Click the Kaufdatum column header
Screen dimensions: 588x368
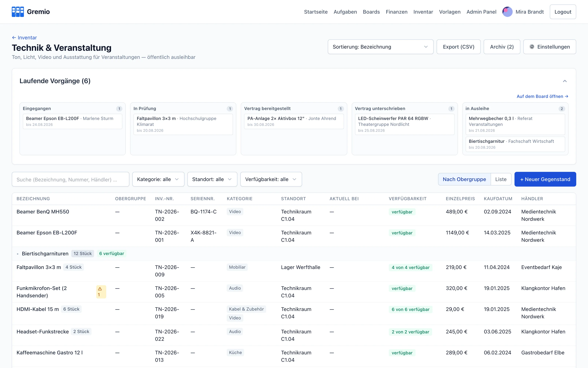[x=498, y=199]
